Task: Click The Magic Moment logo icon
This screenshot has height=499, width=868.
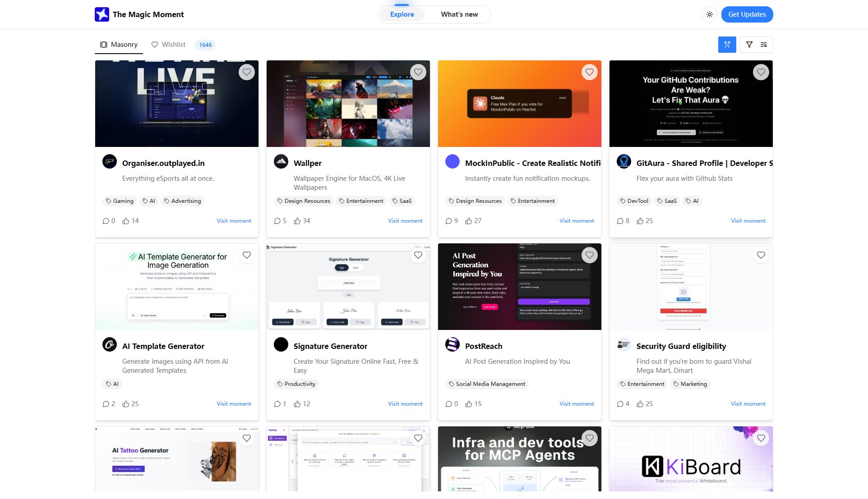Action: [102, 14]
